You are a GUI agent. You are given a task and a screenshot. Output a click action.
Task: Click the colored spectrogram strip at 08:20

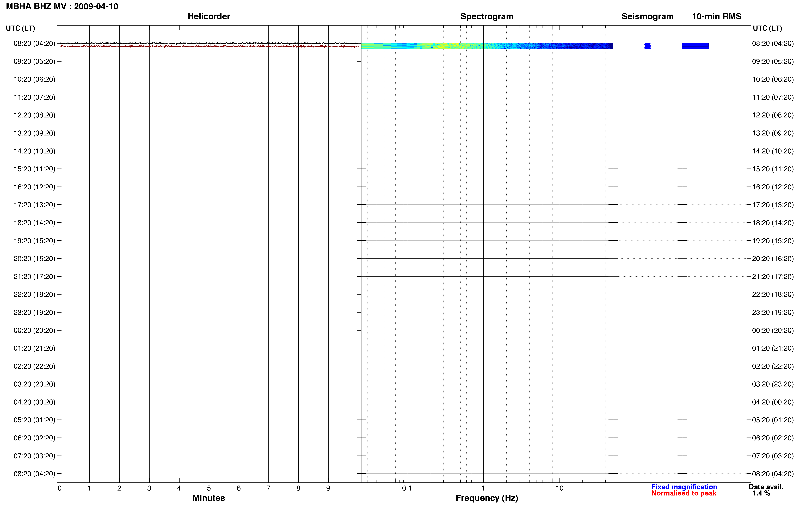click(x=487, y=46)
